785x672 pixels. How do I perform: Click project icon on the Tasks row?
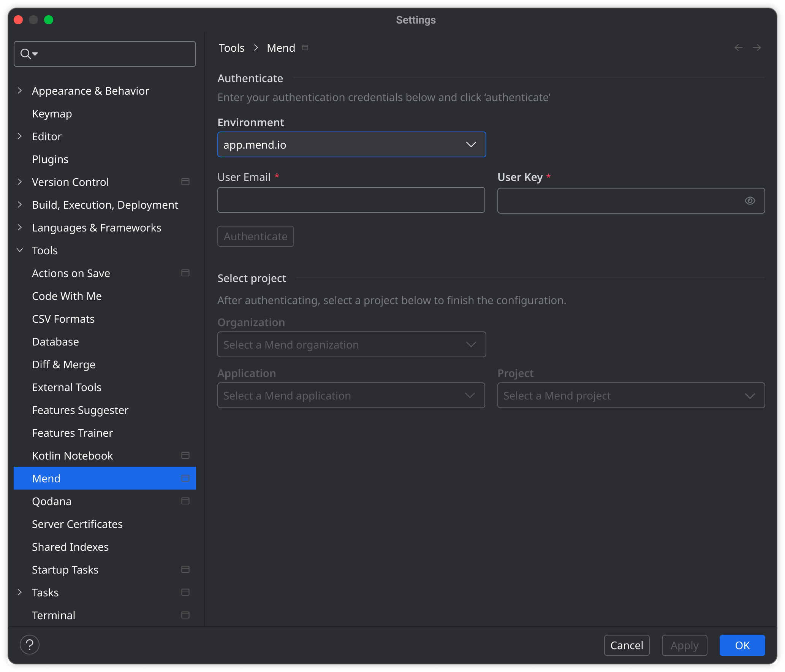click(x=185, y=593)
